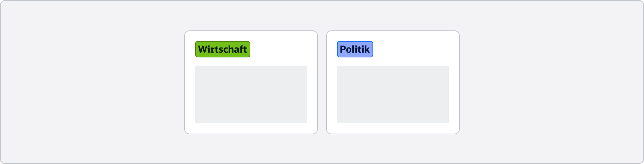The image size is (644, 164).
Task: Choose the left card's green label
Action: pyautogui.click(x=222, y=49)
